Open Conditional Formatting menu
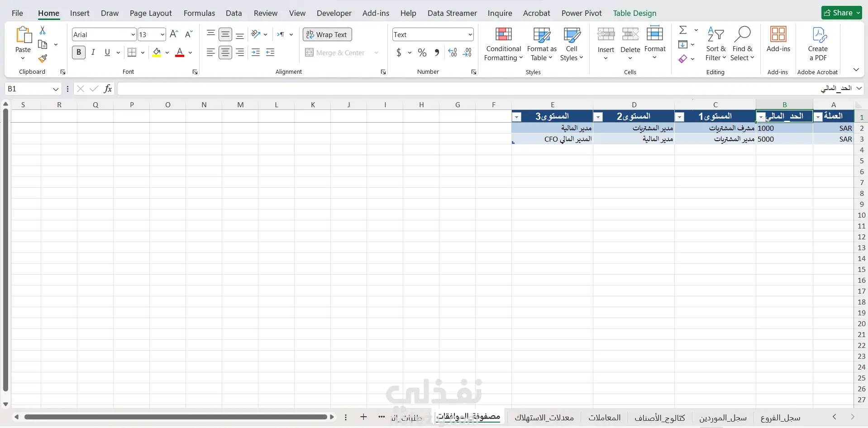This screenshot has width=868, height=428. [x=504, y=44]
